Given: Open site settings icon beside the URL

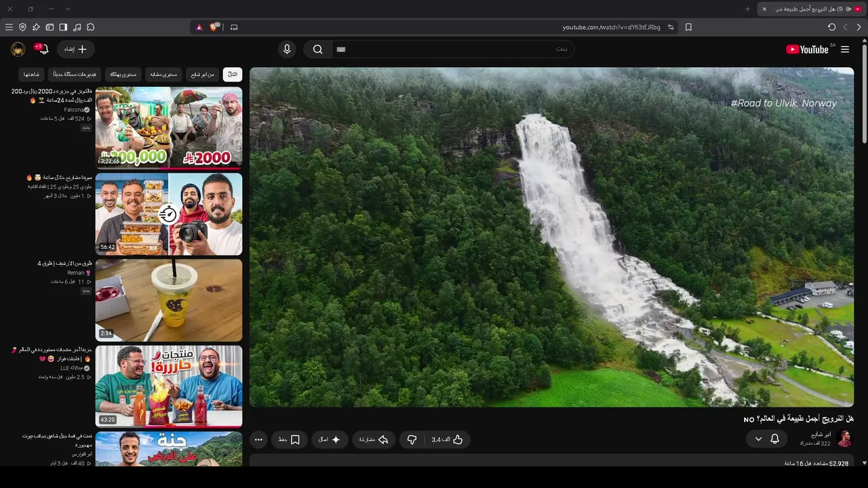Looking at the screenshot, I should [x=671, y=27].
